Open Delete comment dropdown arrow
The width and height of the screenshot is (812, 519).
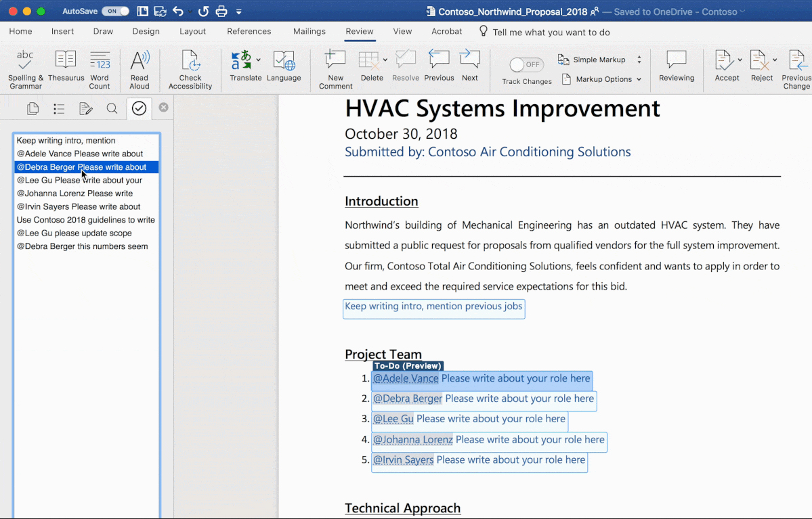coord(385,60)
